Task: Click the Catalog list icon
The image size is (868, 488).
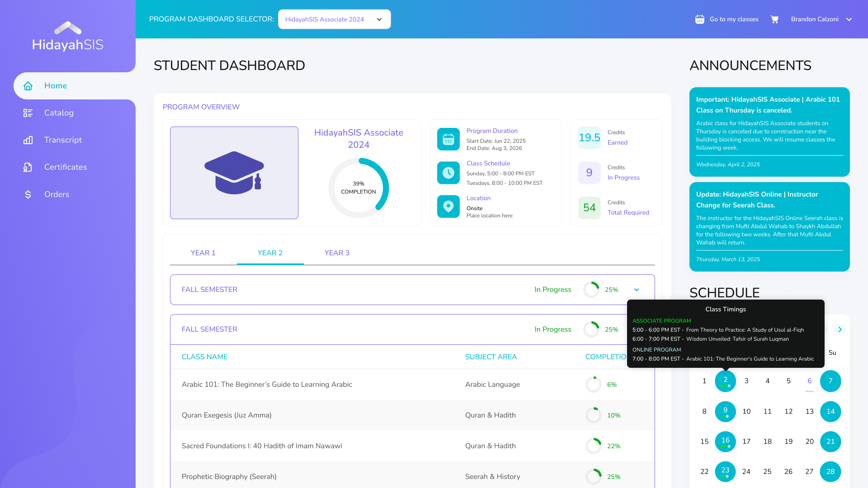Action: pyautogui.click(x=28, y=113)
